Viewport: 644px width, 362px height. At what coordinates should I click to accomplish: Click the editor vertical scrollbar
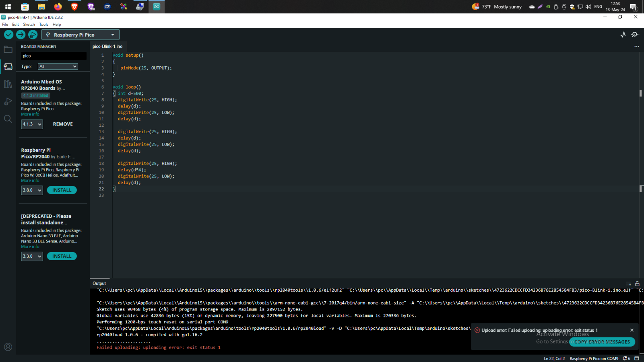(641, 165)
